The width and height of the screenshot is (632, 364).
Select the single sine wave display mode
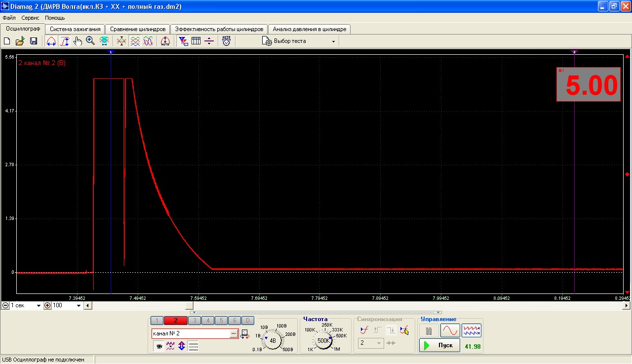[450, 331]
